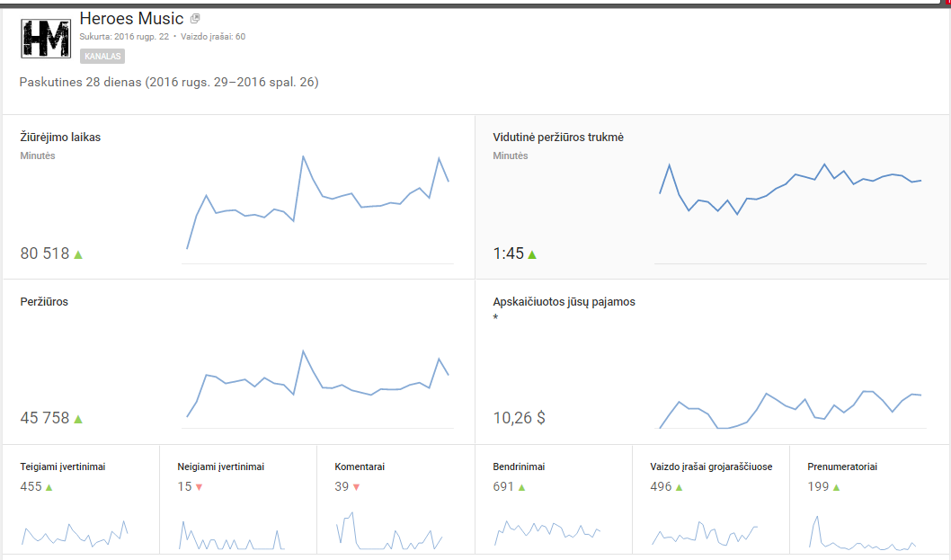Click red down arrow beside 15
This screenshot has width=951, height=560.
(199, 487)
